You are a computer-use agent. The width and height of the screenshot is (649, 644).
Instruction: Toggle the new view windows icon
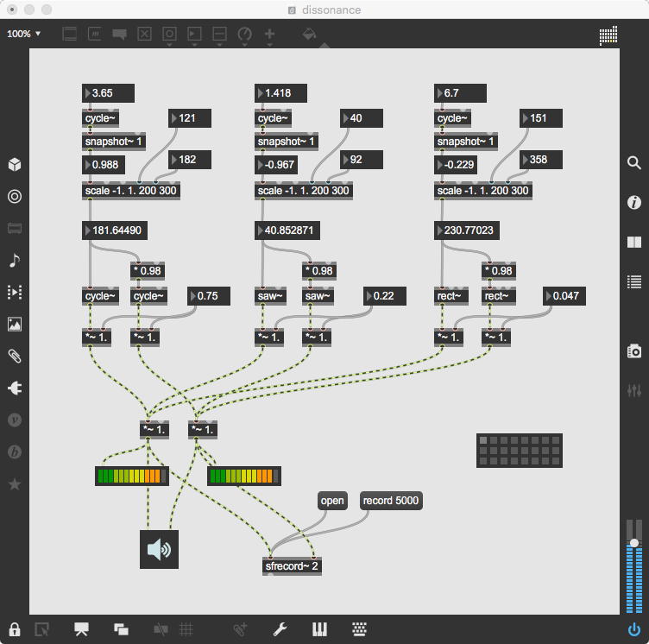[x=121, y=629]
